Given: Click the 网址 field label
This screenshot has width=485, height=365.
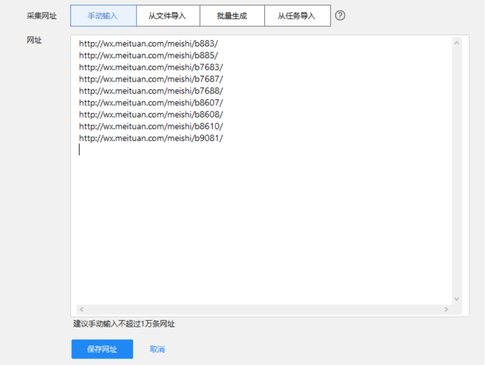Looking at the screenshot, I should click(34, 40).
